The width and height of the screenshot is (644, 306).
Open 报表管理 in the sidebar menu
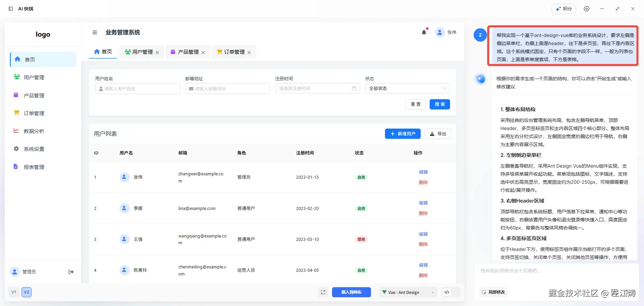[43, 167]
